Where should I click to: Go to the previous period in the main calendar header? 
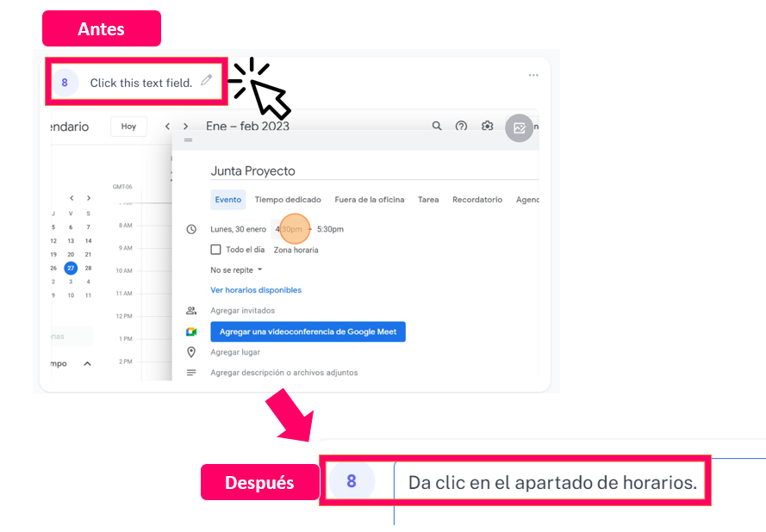pos(168,127)
